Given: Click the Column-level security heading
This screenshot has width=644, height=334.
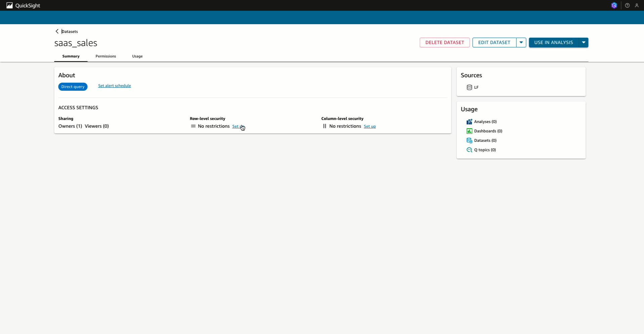Looking at the screenshot, I should tap(342, 119).
